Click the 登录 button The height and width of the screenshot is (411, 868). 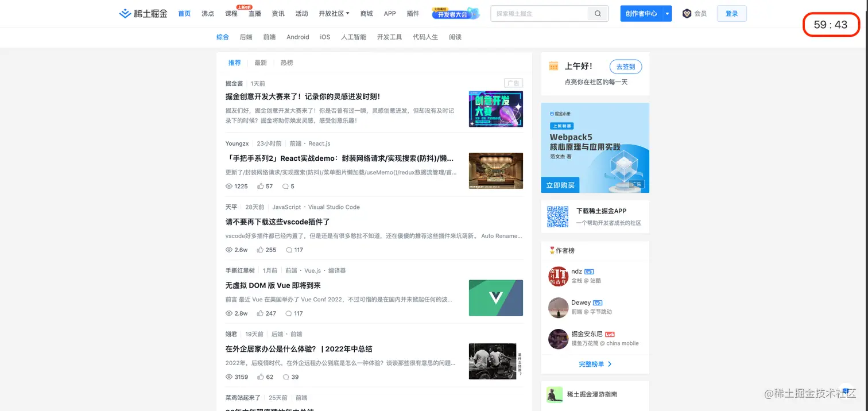[731, 13]
